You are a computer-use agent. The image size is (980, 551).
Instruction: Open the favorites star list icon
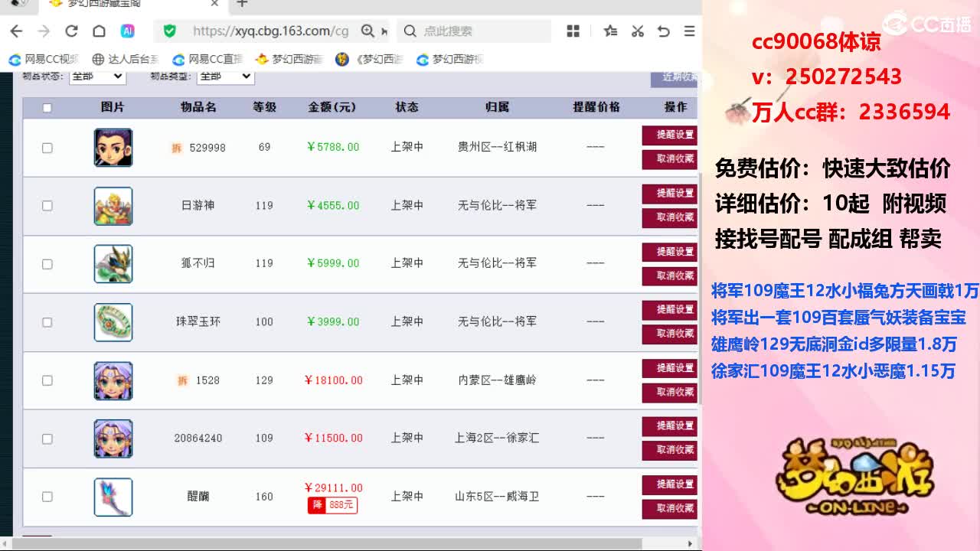tap(610, 31)
